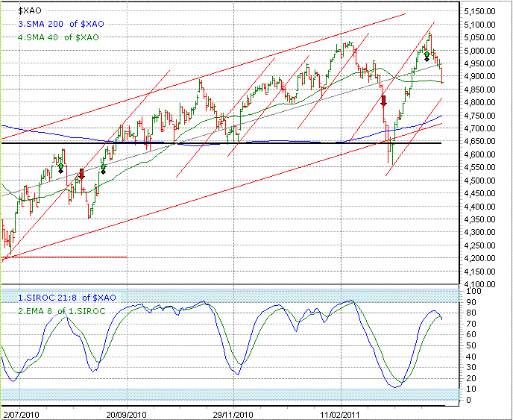Click the 5,000.00 price axis label
The width and height of the screenshot is (513, 420).
pos(479,51)
